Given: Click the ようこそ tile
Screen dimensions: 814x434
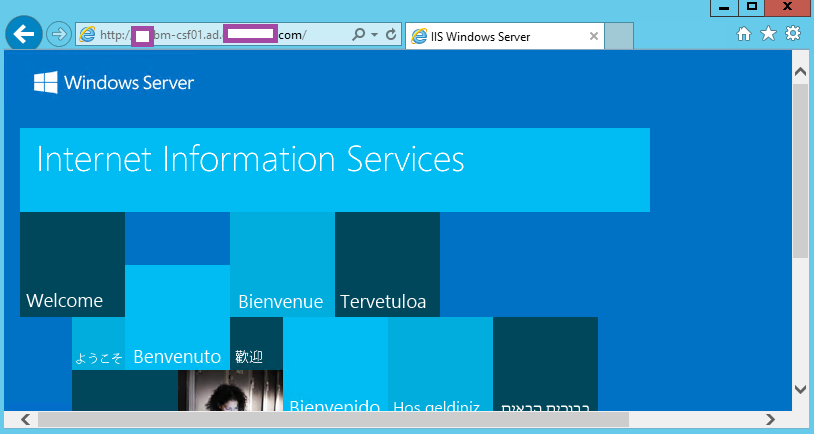Looking at the screenshot, I should pyautogui.click(x=99, y=343).
